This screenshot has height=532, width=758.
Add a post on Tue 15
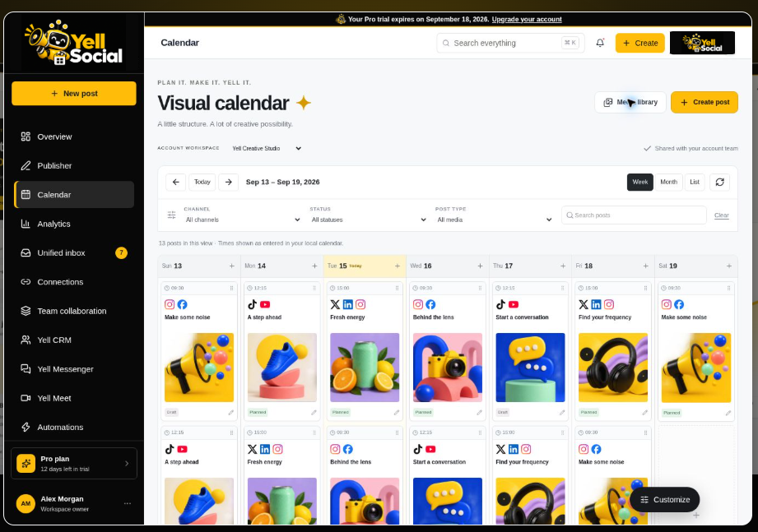pyautogui.click(x=398, y=266)
